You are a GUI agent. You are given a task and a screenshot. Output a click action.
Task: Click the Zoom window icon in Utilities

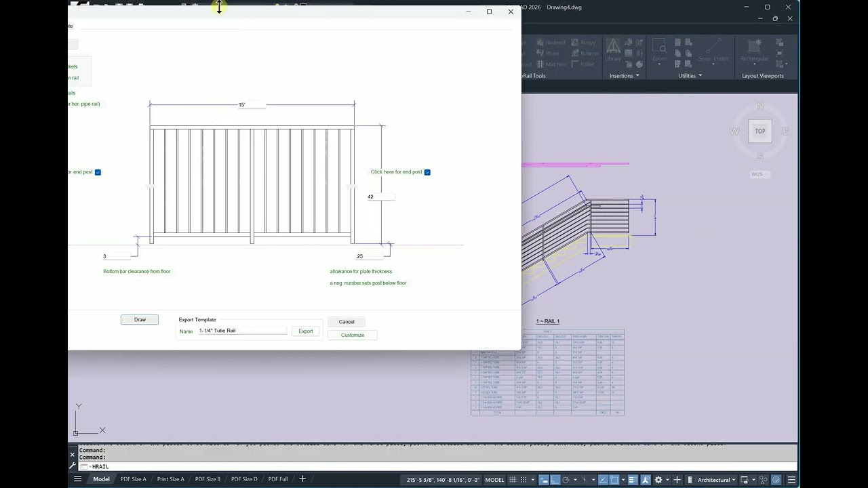tap(659, 46)
